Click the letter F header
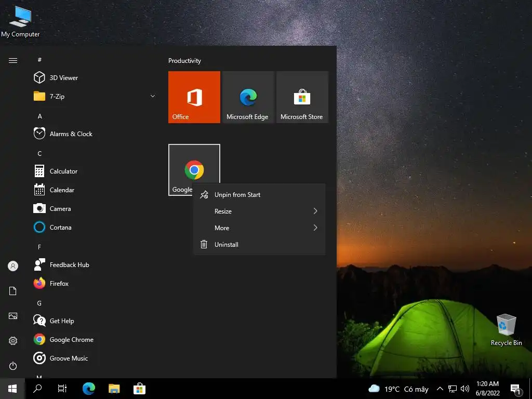Viewport: 532px width, 399px height. pos(39,247)
